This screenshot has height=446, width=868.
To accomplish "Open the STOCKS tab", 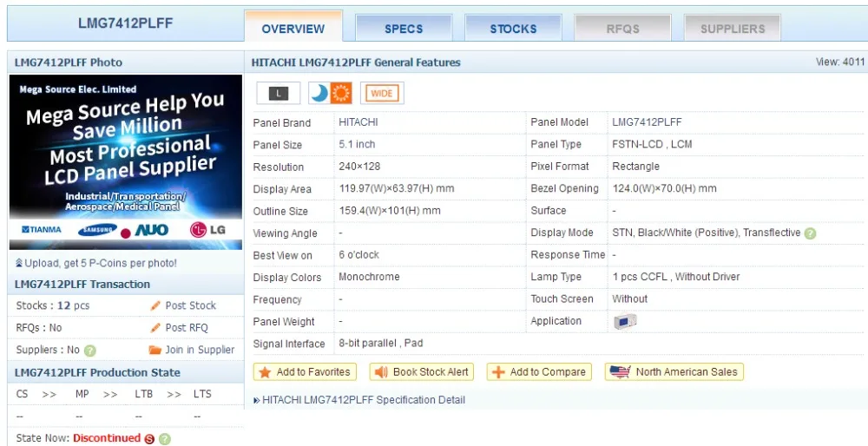I will pyautogui.click(x=513, y=29).
